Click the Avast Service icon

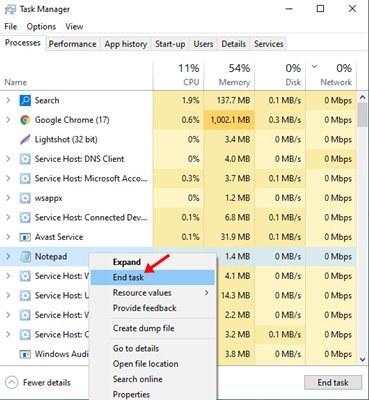coord(25,237)
